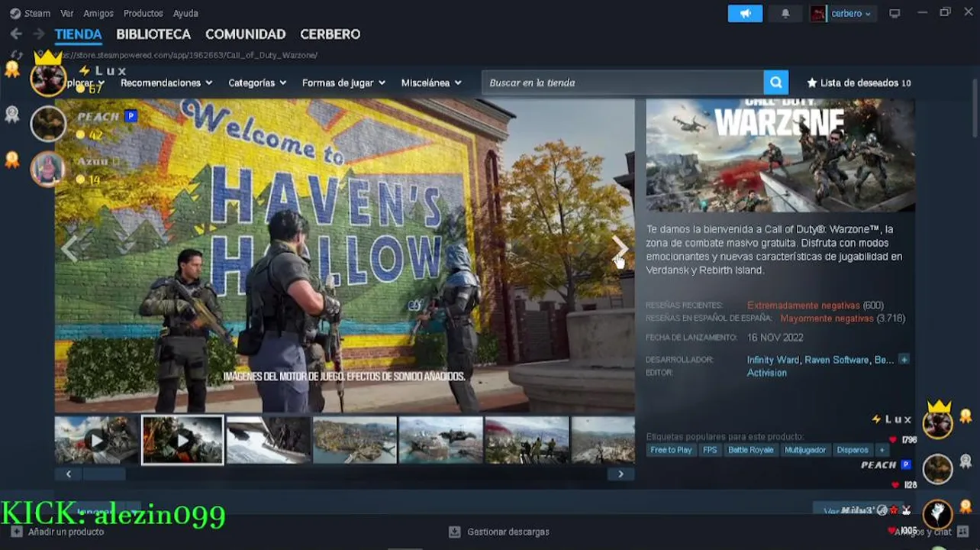Show the next media with right chevron
Image resolution: width=980 pixels, height=550 pixels.
click(620, 248)
